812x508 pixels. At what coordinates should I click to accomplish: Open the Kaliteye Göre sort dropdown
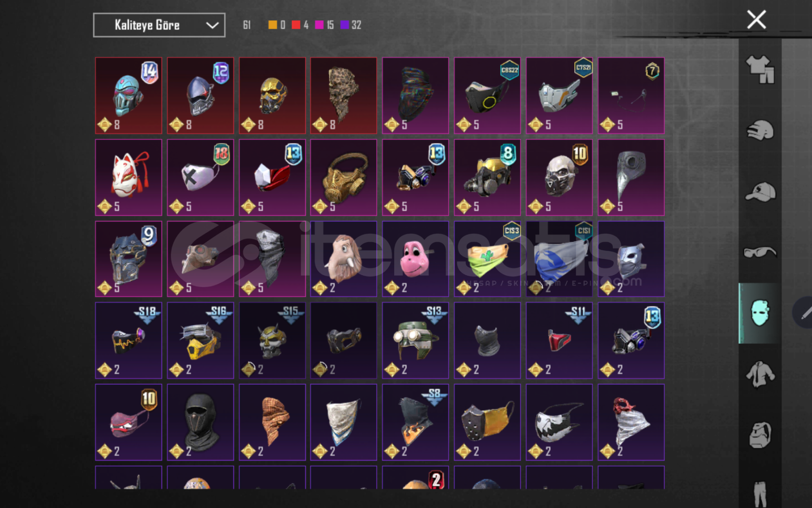(159, 25)
